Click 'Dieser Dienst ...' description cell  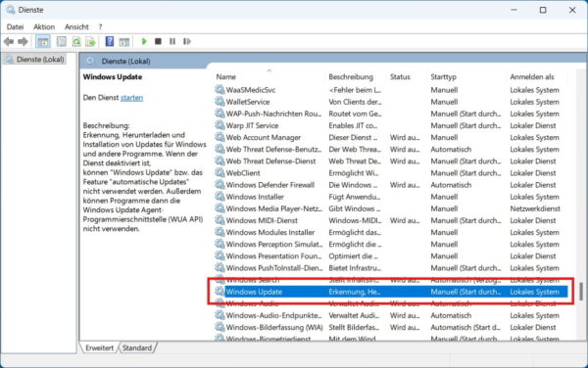(353, 137)
